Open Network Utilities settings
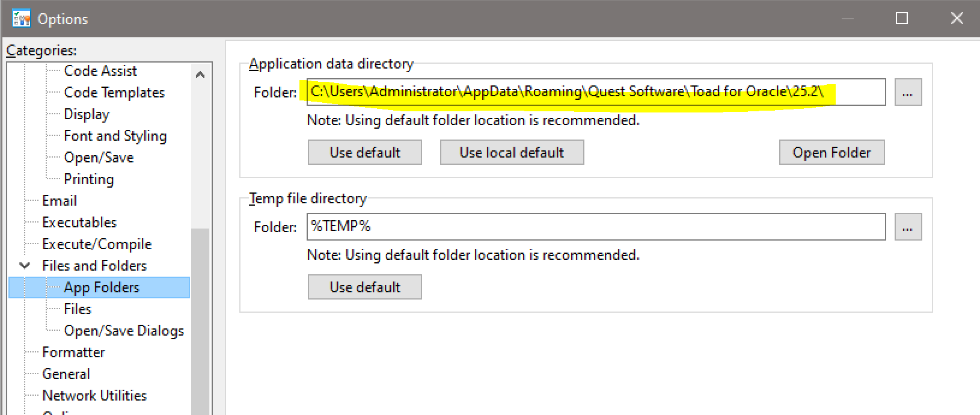 coord(94,395)
